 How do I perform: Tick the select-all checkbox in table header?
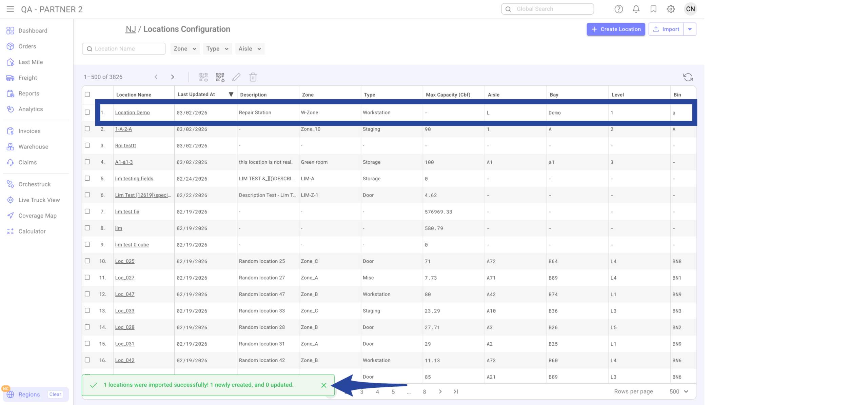[x=87, y=95]
